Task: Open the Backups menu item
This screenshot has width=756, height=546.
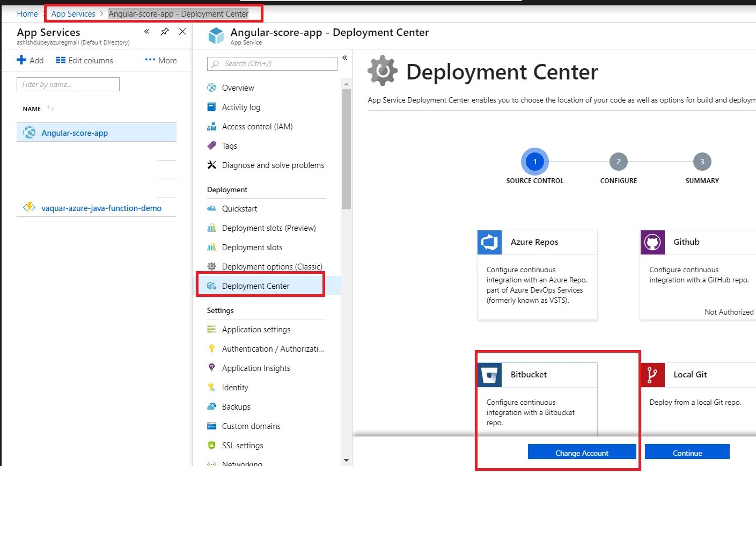Action: click(x=236, y=407)
